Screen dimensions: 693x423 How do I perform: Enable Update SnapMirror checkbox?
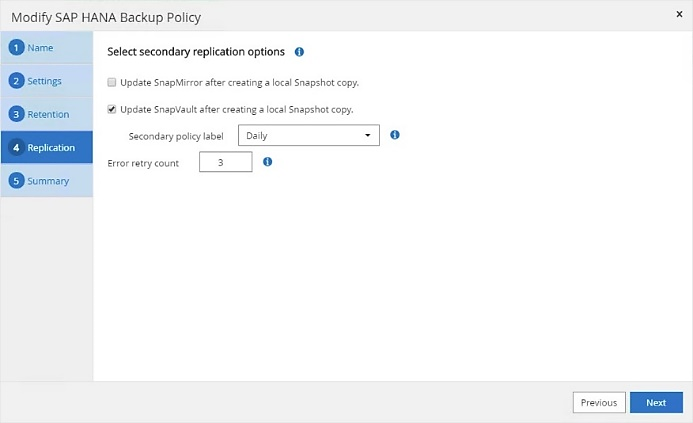(113, 82)
